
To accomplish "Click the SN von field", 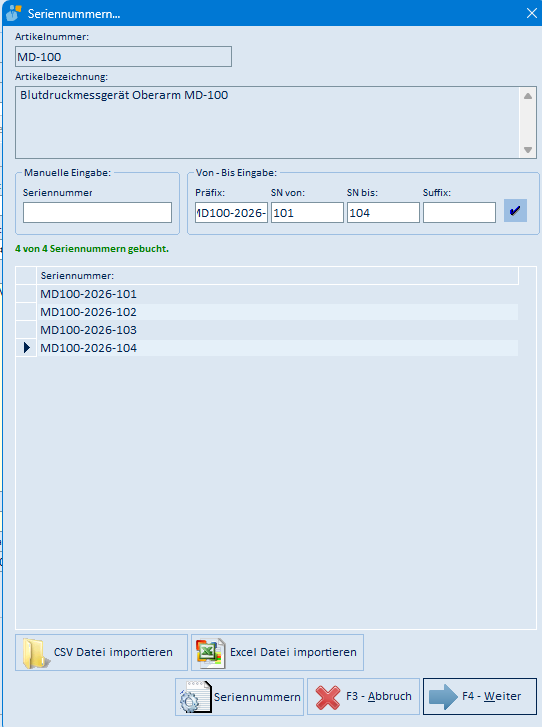I will pyautogui.click(x=307, y=212).
